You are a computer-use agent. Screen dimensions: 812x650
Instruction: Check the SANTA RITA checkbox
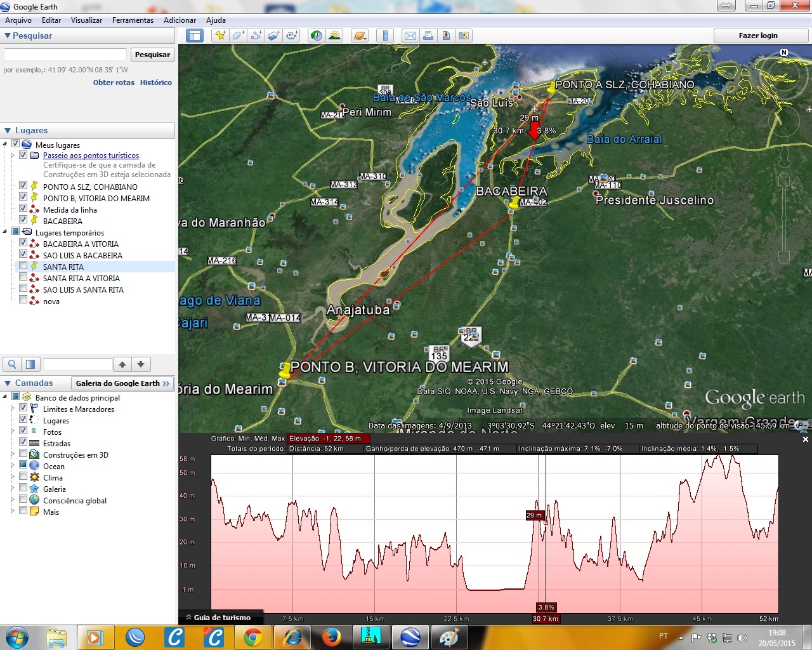click(x=23, y=266)
